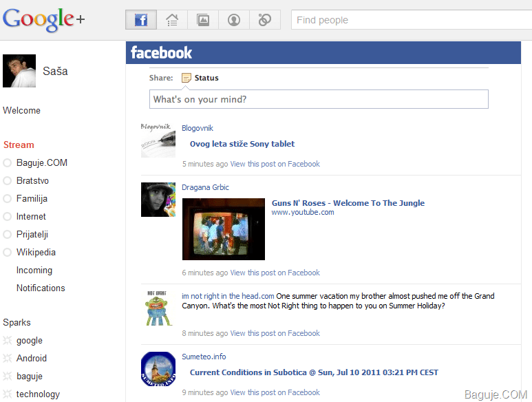This screenshot has width=532, height=402.
Task: Open Sumeteo.info author link
Action: (x=204, y=357)
